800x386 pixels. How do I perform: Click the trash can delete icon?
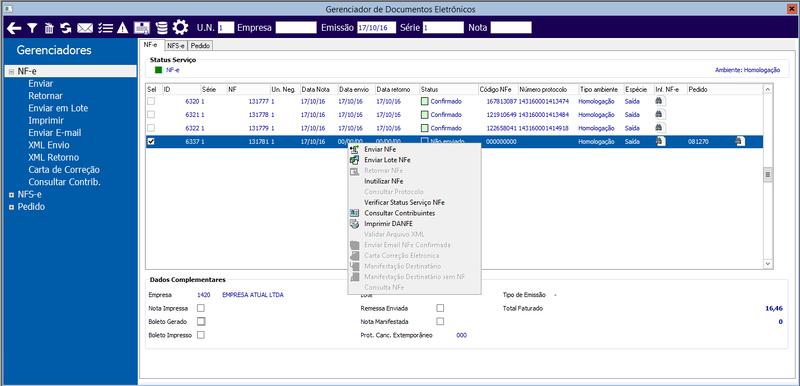pyautogui.click(x=49, y=28)
